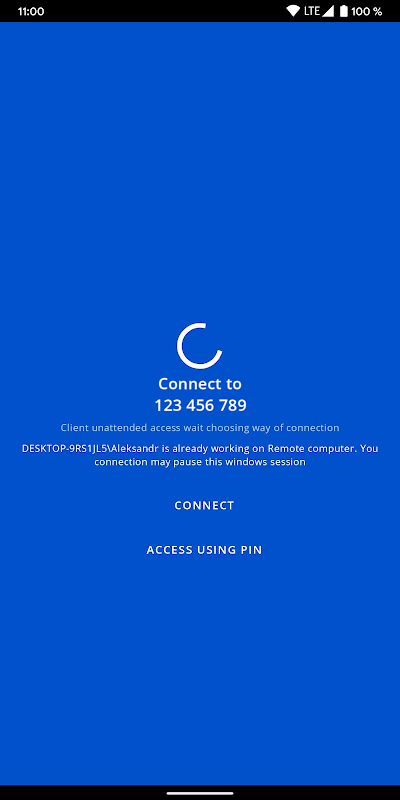Tap the LTE network indicator
Viewport: 400px width, 800px height.
[x=312, y=11]
